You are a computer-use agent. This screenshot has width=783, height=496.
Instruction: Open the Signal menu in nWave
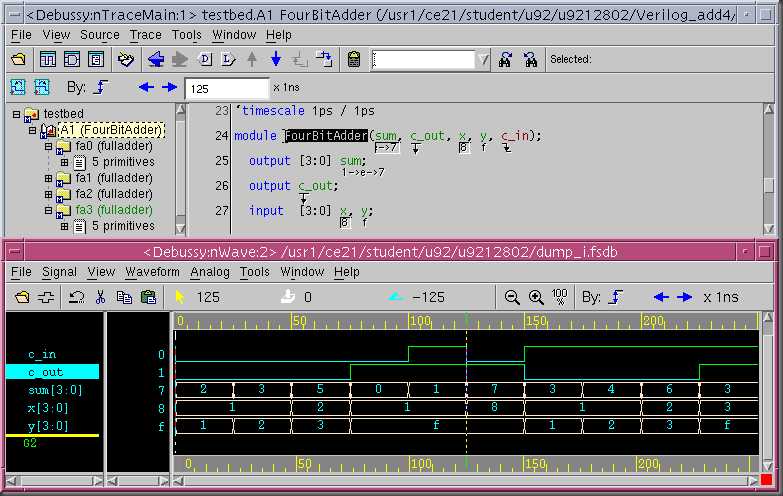(x=59, y=272)
